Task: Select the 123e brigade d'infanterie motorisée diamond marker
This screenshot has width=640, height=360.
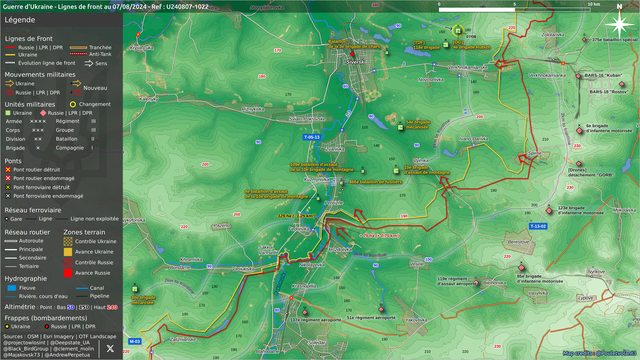Action: pyautogui.click(x=549, y=211)
